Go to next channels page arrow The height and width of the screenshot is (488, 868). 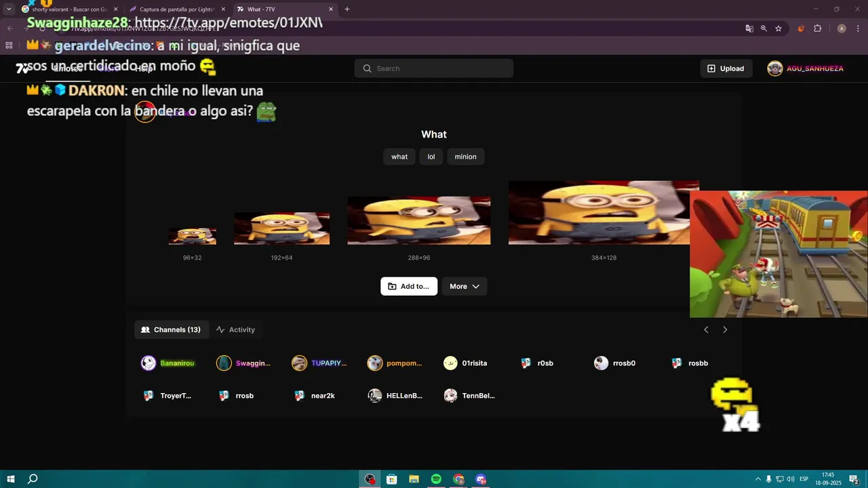(x=725, y=329)
